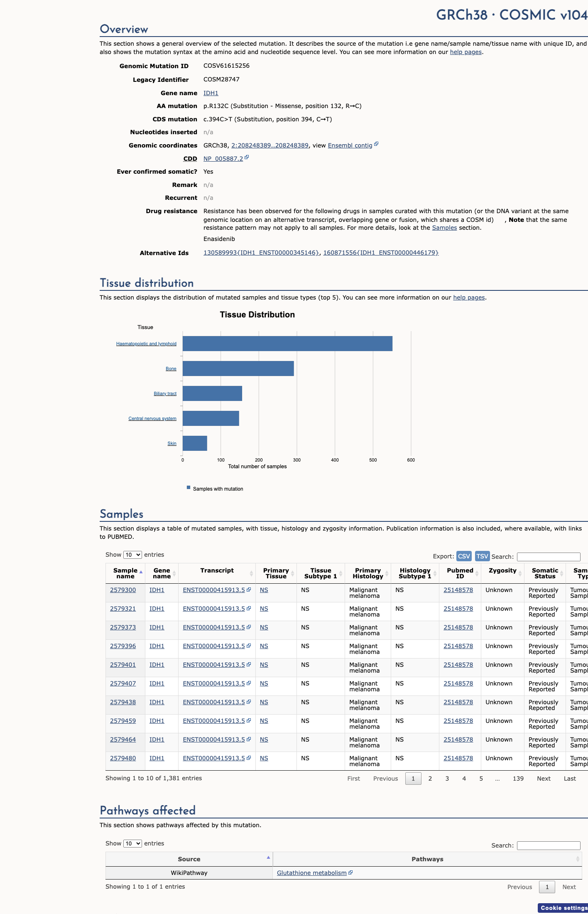Sort pathways table by Source arrow

click(269, 857)
